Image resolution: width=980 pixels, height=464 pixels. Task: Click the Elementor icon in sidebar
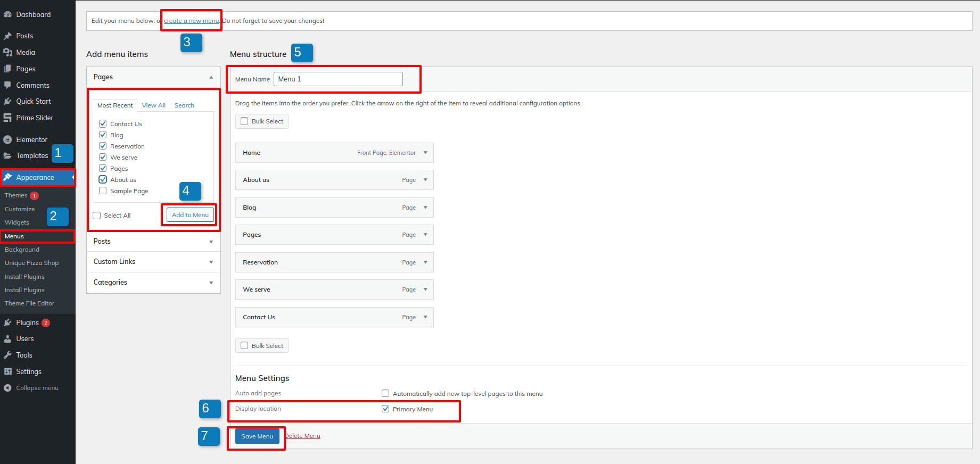7,140
